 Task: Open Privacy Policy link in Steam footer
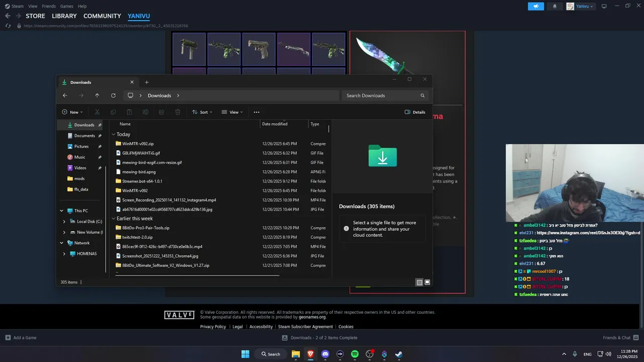tap(213, 327)
